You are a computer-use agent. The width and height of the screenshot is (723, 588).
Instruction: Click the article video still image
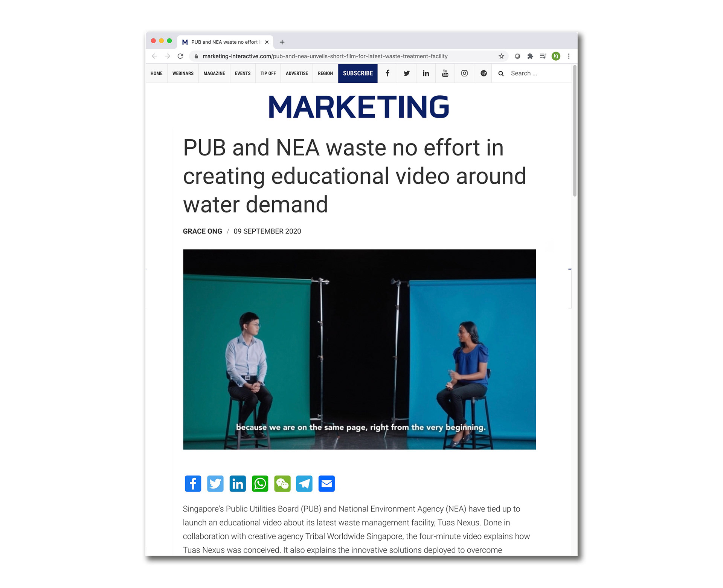pos(359,349)
